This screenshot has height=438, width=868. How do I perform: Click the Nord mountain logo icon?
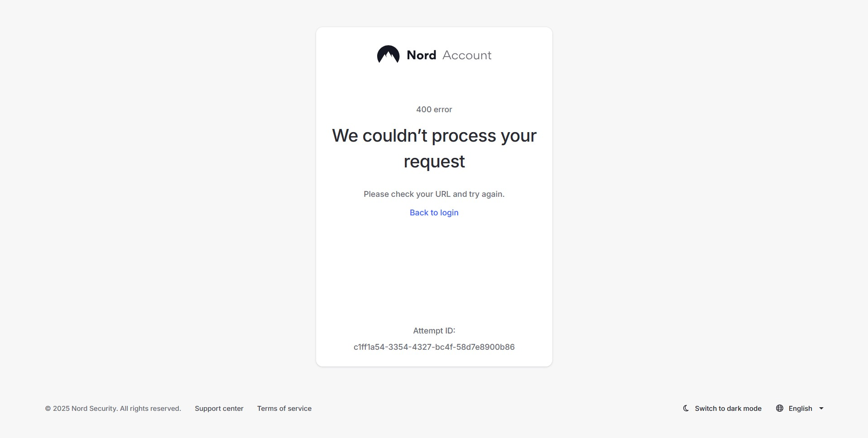coord(388,55)
